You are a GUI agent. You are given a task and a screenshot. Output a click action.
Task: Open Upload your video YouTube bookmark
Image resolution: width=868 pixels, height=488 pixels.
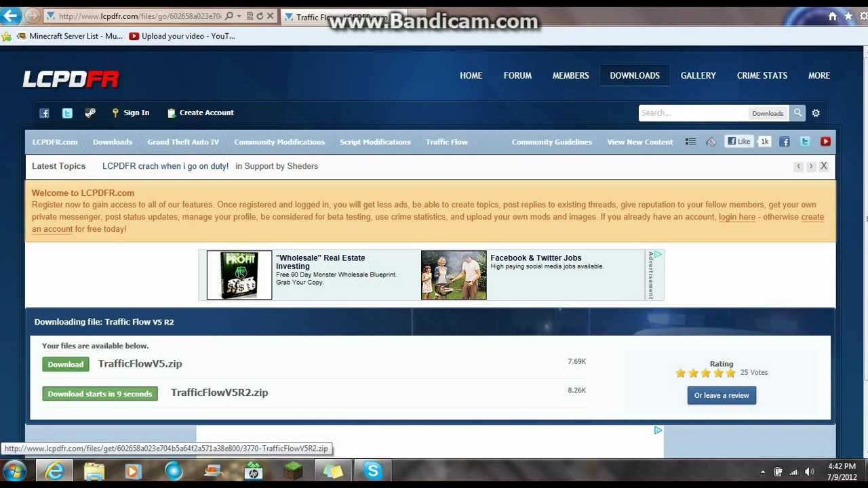click(182, 37)
